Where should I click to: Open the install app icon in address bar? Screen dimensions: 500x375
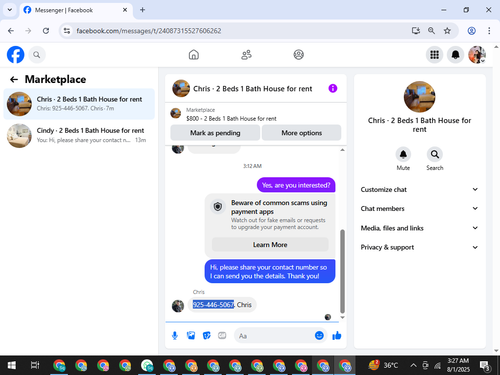[x=416, y=31]
